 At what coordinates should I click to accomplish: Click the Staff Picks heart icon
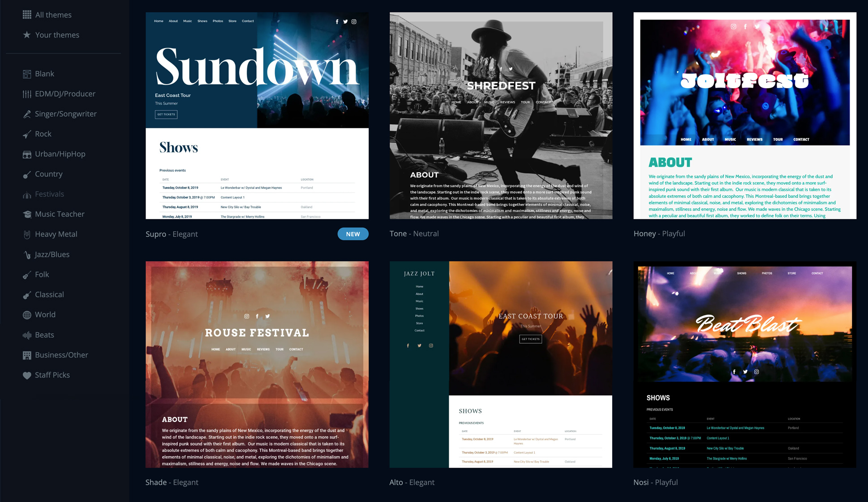(27, 375)
